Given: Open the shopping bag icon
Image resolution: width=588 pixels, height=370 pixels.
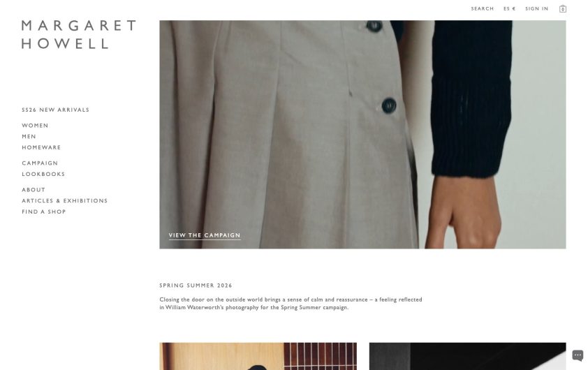Looking at the screenshot, I should (562, 8).
